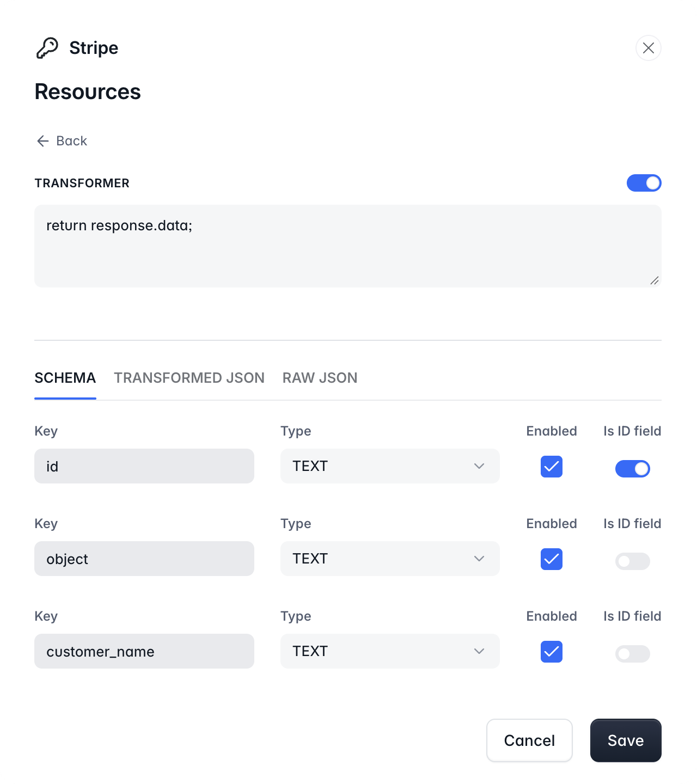Screen dimensions: 697x784
Task: Open the Type dropdown for id row
Action: click(390, 466)
